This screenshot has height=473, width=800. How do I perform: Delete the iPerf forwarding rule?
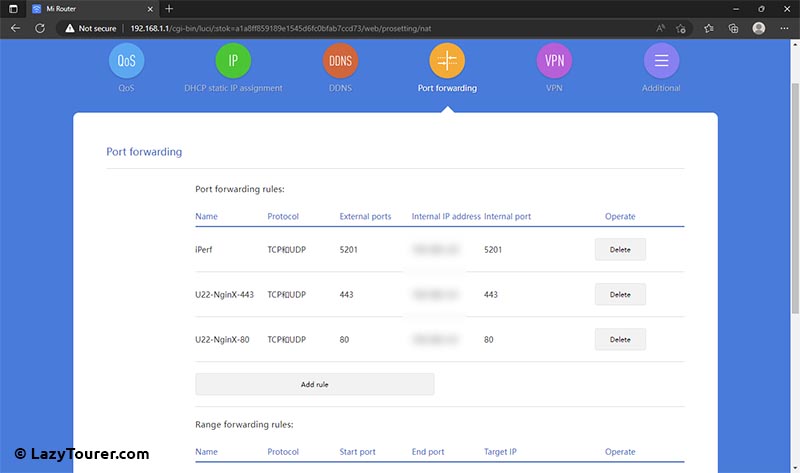620,250
